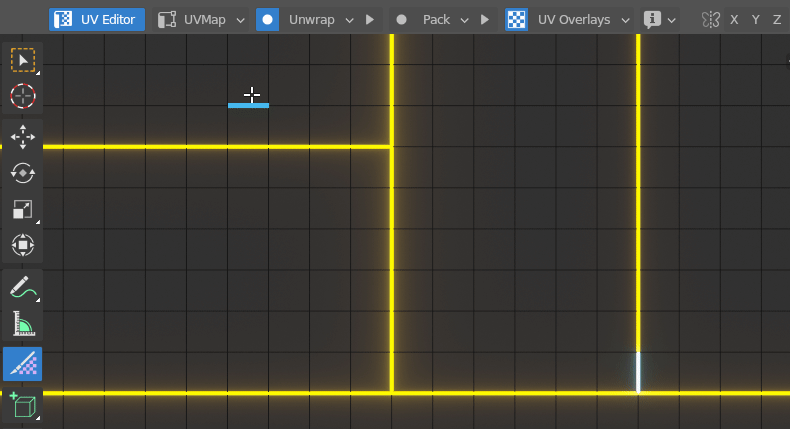Click the mirror butterfly icon
Image resolution: width=790 pixels, height=429 pixels.
[x=710, y=20]
